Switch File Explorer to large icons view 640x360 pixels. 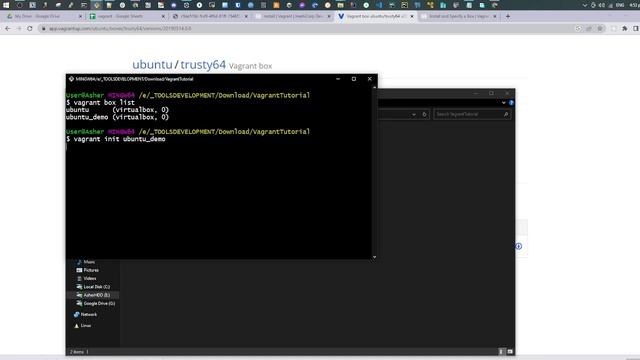(510, 351)
